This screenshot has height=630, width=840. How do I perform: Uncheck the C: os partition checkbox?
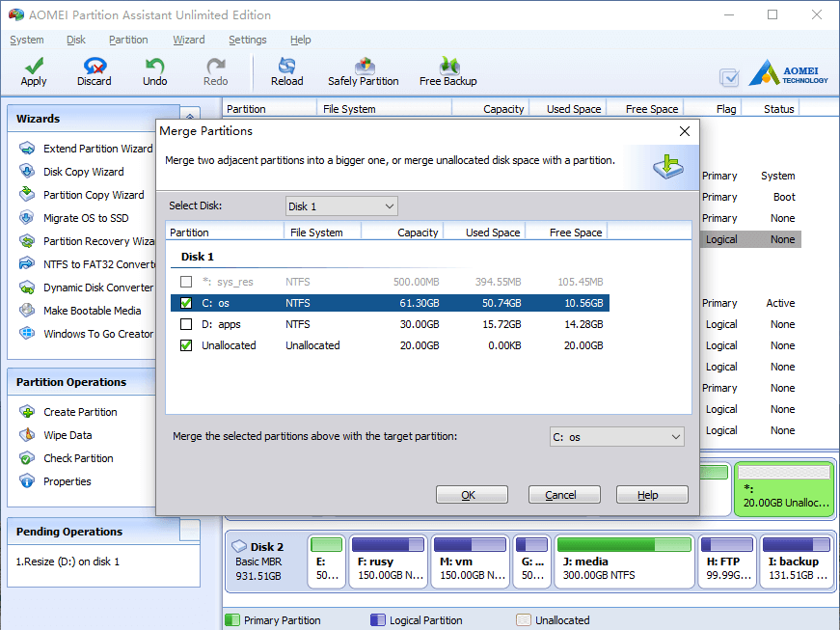[186, 303]
